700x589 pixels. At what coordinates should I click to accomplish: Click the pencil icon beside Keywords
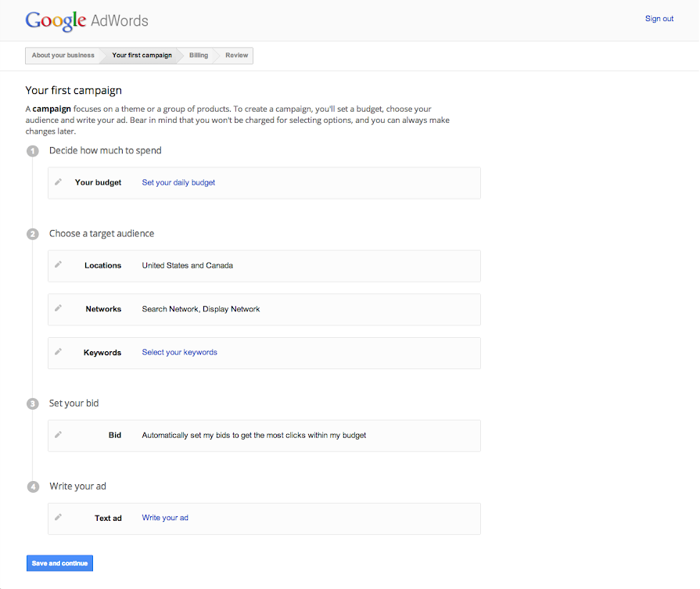tap(58, 351)
